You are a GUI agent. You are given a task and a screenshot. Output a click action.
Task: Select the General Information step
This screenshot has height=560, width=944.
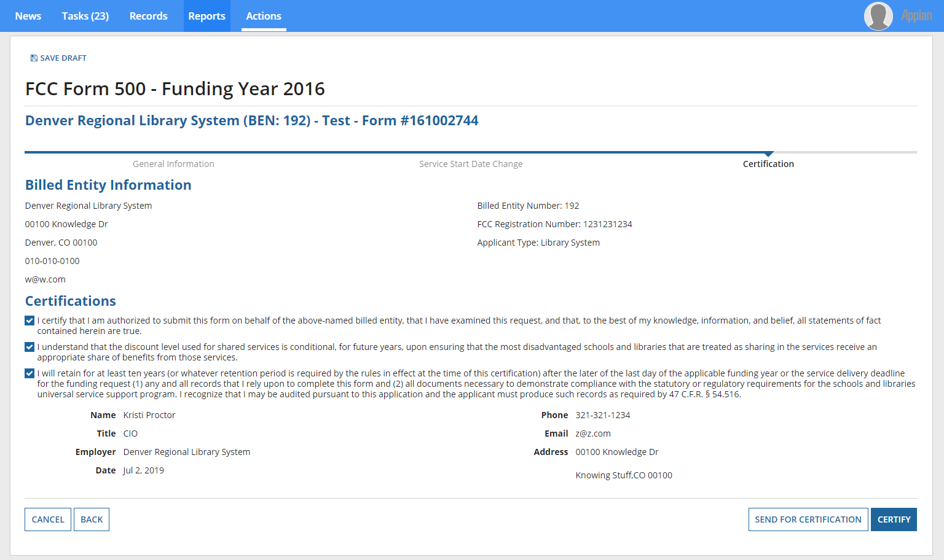click(173, 164)
